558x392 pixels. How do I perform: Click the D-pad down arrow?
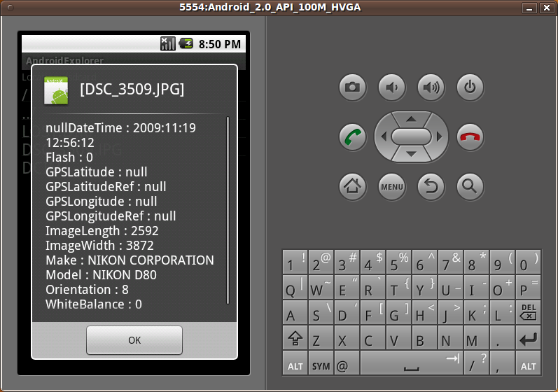[412, 154]
